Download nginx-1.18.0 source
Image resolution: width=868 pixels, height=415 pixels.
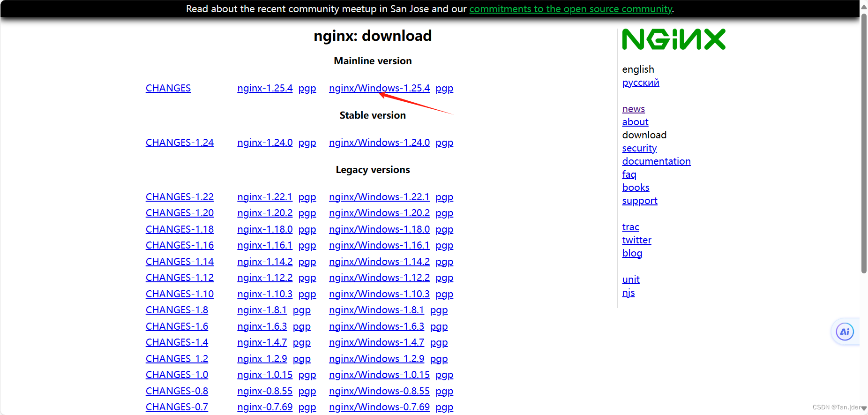[x=265, y=229]
